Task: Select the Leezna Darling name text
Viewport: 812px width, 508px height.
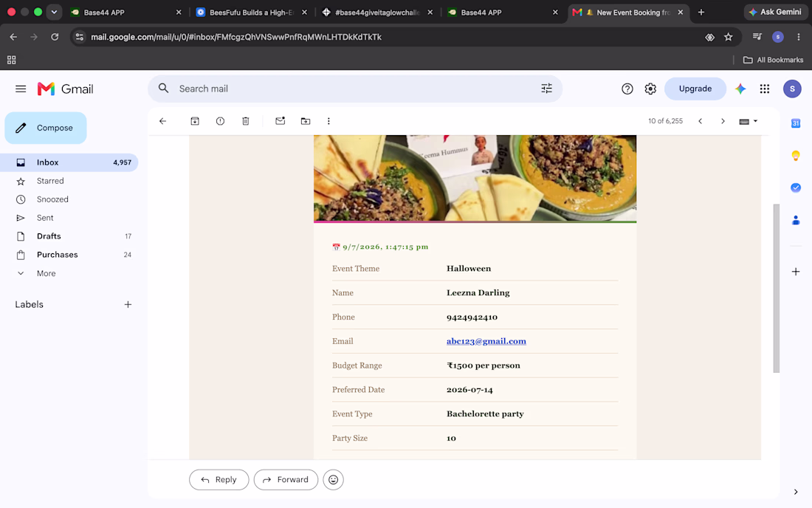Action: [478, 292]
